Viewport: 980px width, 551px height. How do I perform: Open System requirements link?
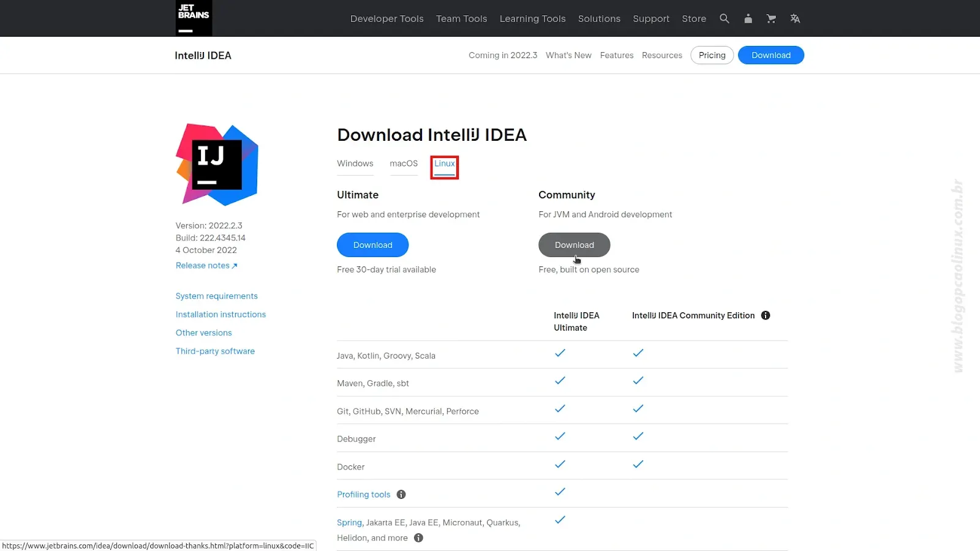tap(217, 296)
